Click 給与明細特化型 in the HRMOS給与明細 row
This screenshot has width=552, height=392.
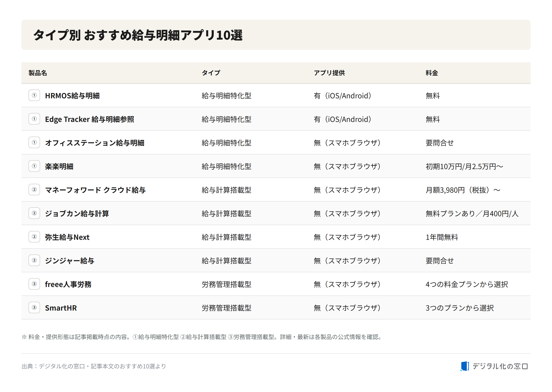(x=227, y=96)
